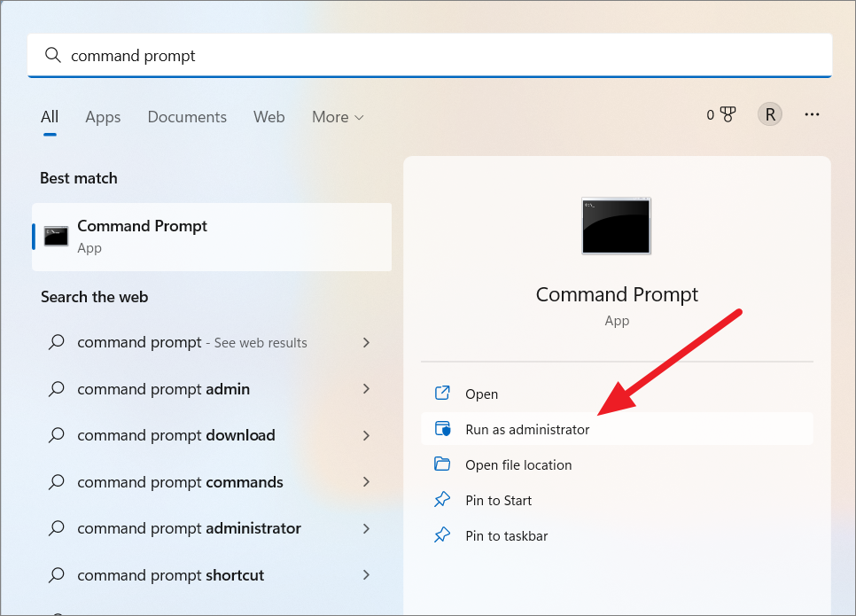
Task: Switch to the Documents tab
Action: pyautogui.click(x=187, y=117)
